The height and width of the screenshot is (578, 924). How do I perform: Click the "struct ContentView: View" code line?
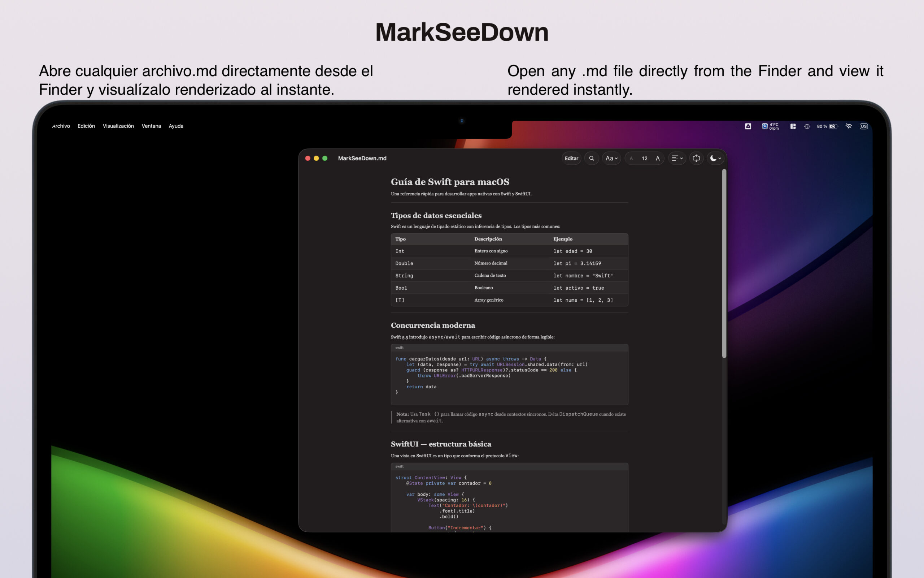(x=431, y=478)
